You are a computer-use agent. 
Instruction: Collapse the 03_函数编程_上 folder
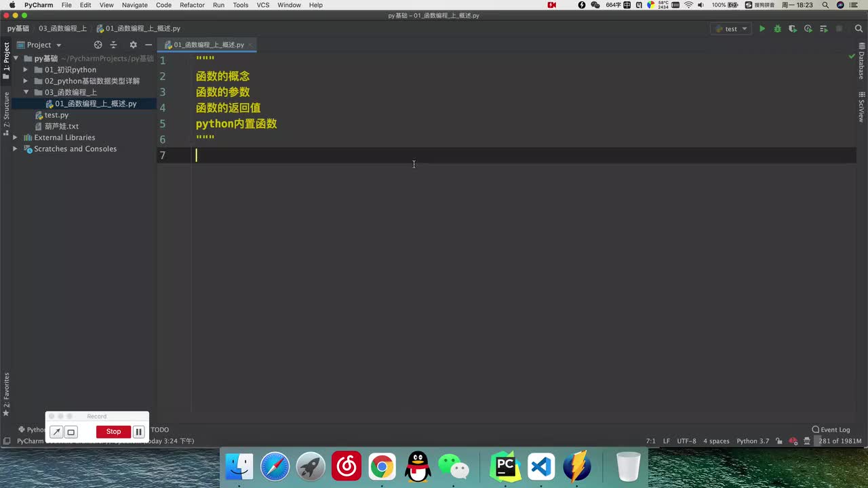26,92
